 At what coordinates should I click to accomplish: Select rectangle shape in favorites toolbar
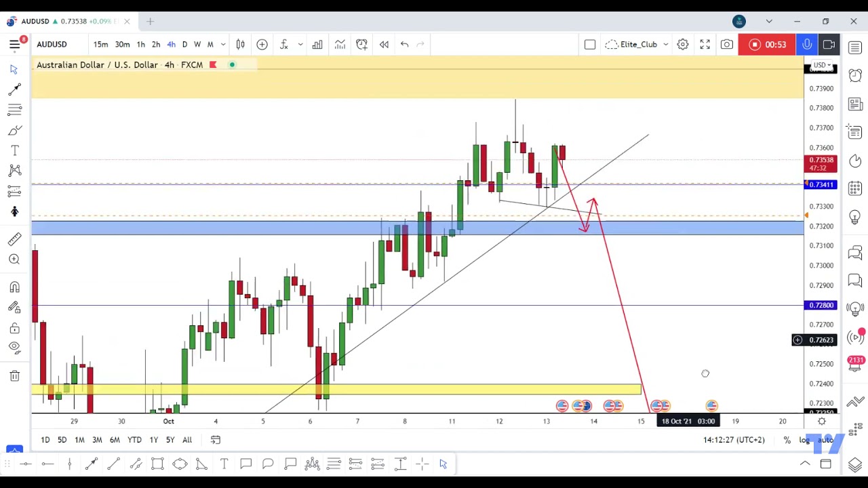[x=157, y=464]
